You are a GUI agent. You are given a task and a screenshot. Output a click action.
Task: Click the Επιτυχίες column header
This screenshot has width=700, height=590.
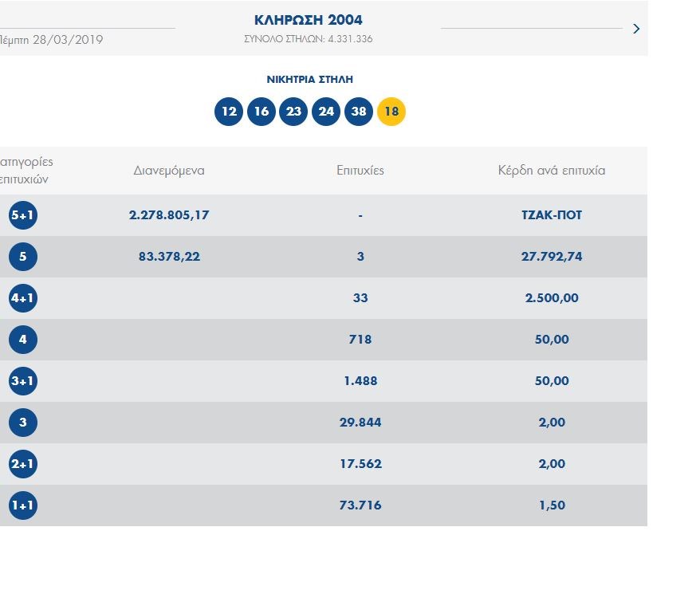point(360,171)
